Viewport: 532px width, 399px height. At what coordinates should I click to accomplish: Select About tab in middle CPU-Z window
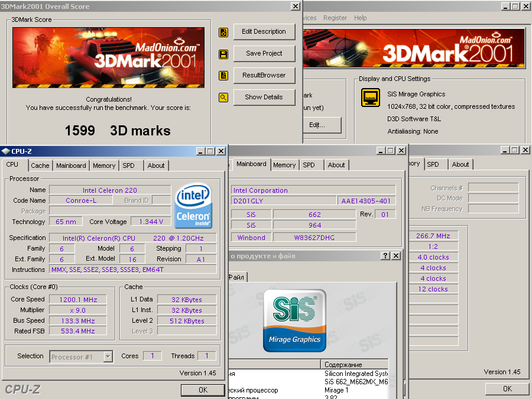pos(336,165)
